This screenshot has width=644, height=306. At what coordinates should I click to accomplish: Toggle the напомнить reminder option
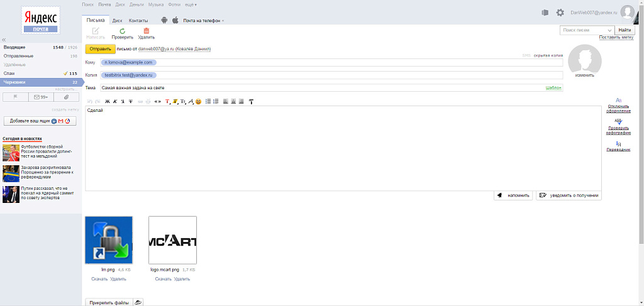coord(513,195)
